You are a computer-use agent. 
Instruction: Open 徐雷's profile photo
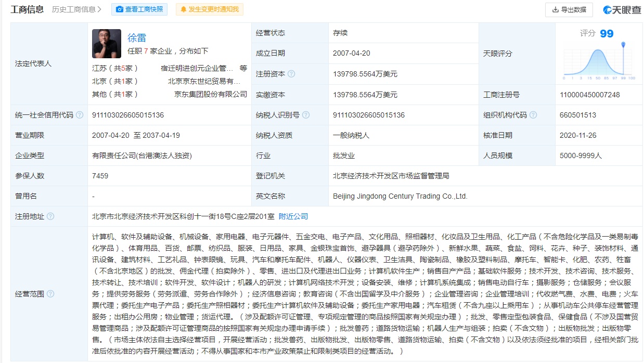(107, 44)
